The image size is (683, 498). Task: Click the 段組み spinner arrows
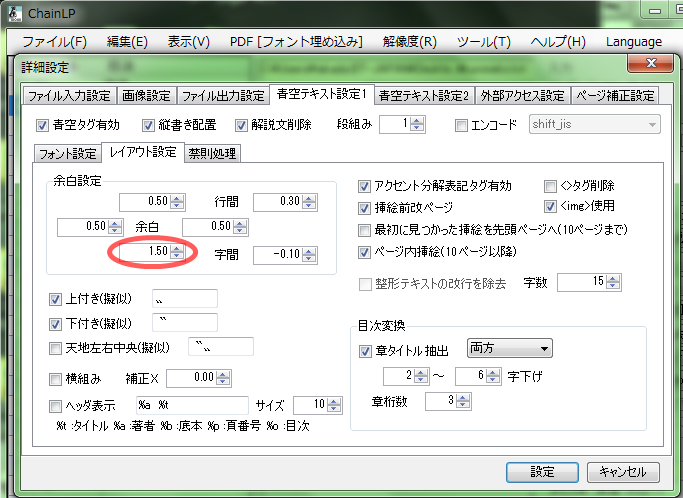click(x=417, y=124)
